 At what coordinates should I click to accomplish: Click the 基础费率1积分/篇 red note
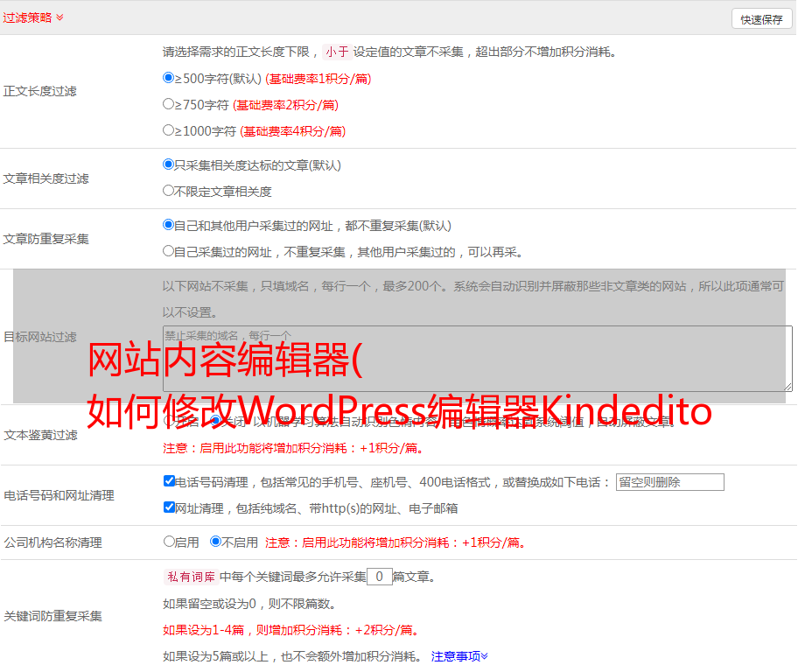pos(318,79)
